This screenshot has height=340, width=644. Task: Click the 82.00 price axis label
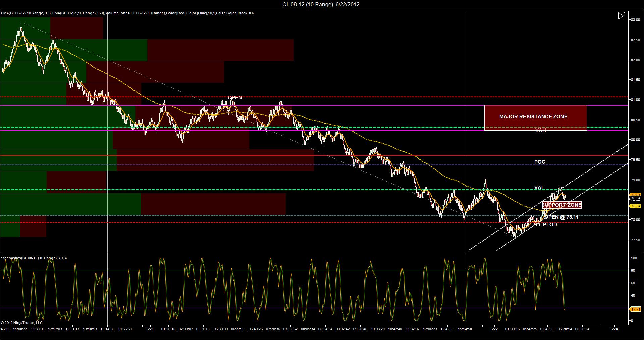click(x=635, y=60)
